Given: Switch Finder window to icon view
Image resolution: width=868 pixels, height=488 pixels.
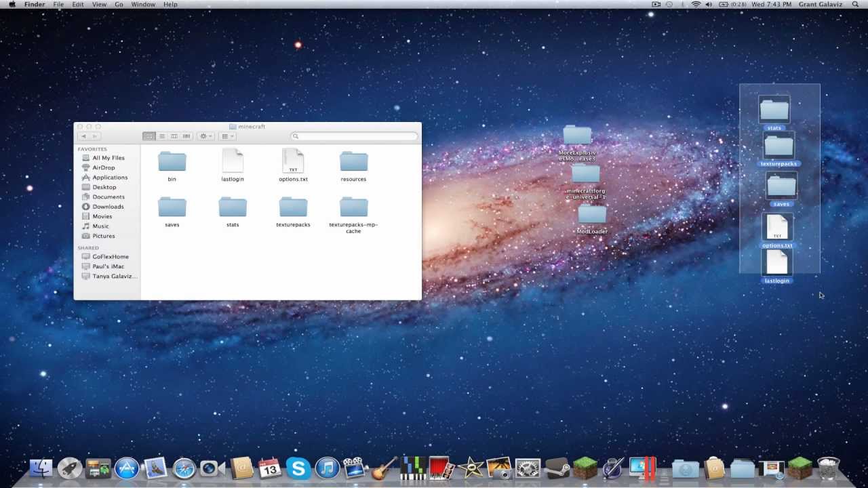Looking at the screenshot, I should click(x=149, y=136).
